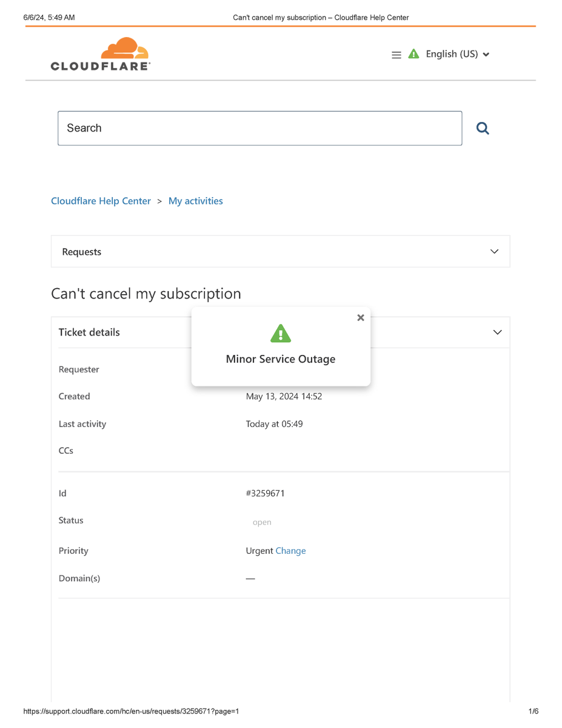Click the warning triangle in outage popup
Image resolution: width=562 pixels, height=728 pixels.
point(281,333)
